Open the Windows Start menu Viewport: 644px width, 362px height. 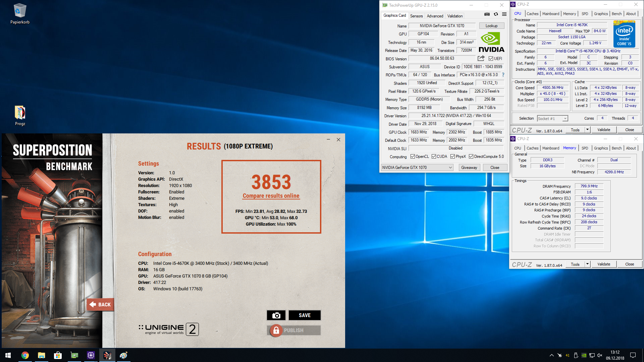coord(8,355)
